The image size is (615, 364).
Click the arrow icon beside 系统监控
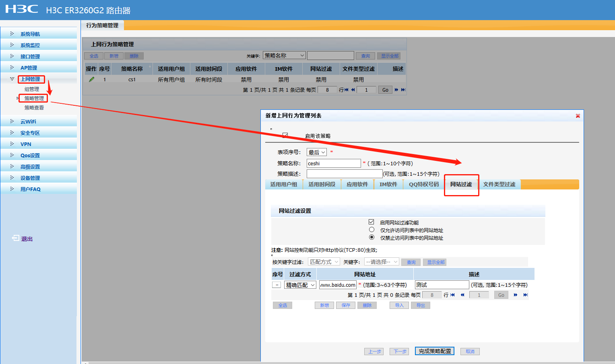point(12,45)
